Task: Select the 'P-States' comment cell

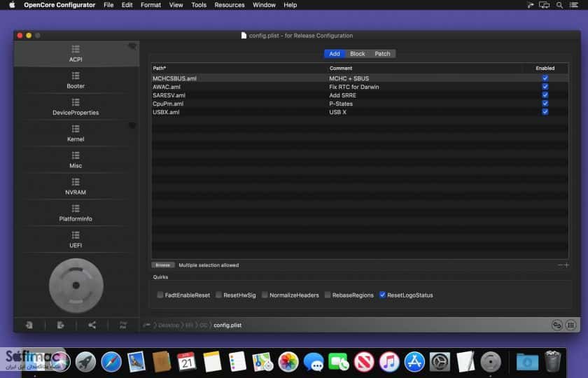Action: [341, 104]
